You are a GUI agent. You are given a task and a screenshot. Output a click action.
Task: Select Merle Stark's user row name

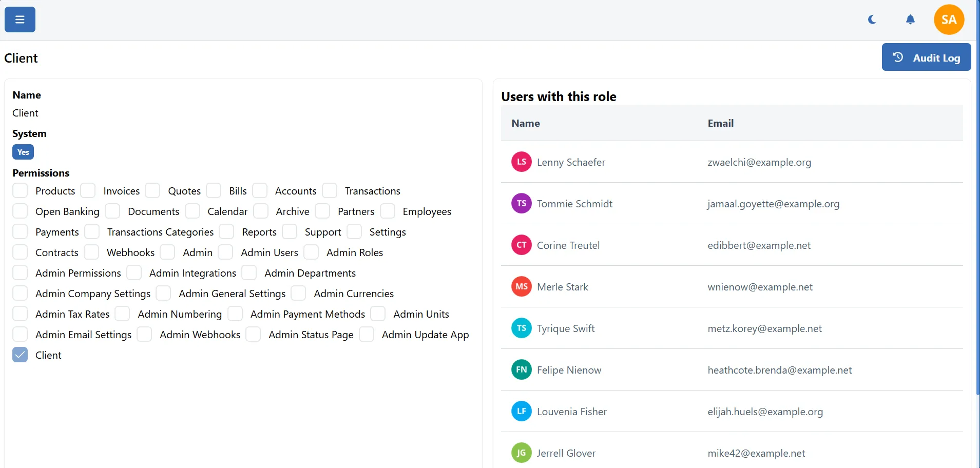pos(562,287)
